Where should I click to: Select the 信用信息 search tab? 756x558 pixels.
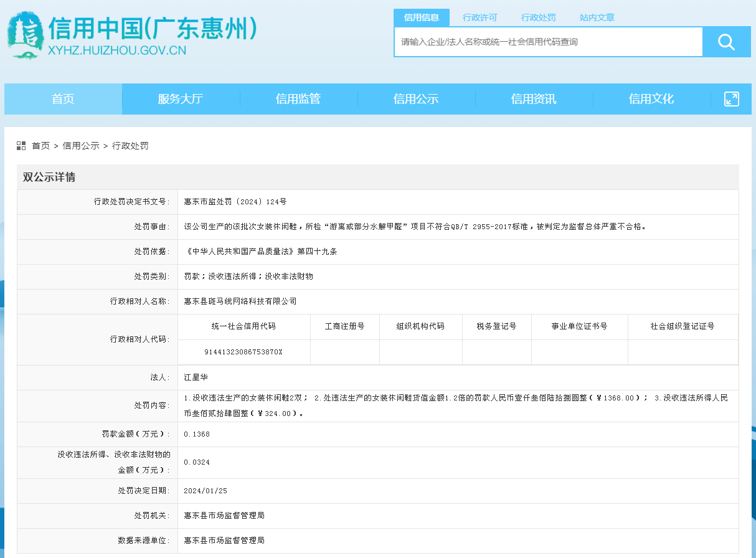[x=422, y=17]
